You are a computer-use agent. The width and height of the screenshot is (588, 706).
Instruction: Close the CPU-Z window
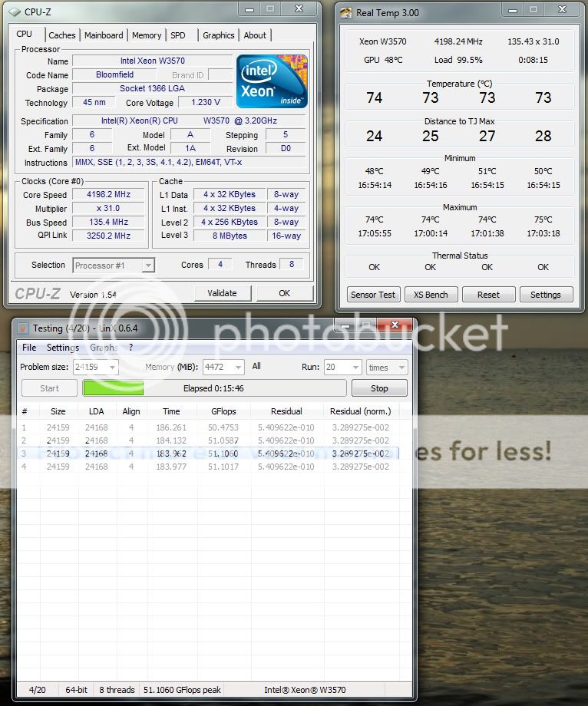pyautogui.click(x=299, y=8)
